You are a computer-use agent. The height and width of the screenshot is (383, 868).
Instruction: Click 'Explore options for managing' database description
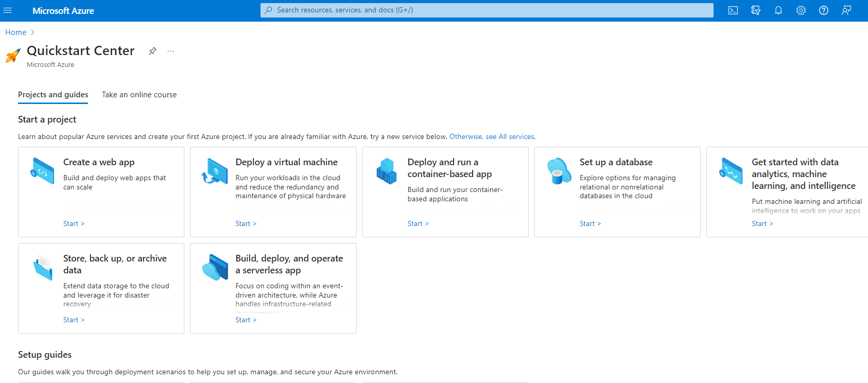pos(628,187)
